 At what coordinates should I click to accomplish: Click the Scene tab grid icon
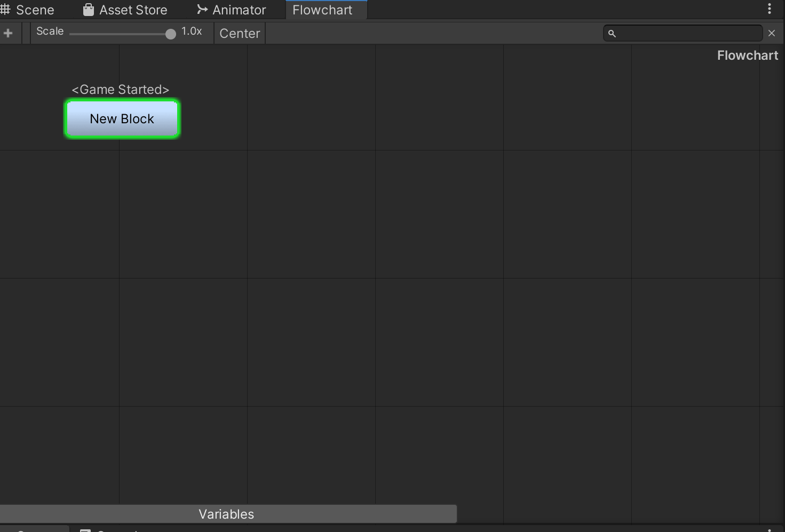(5, 10)
